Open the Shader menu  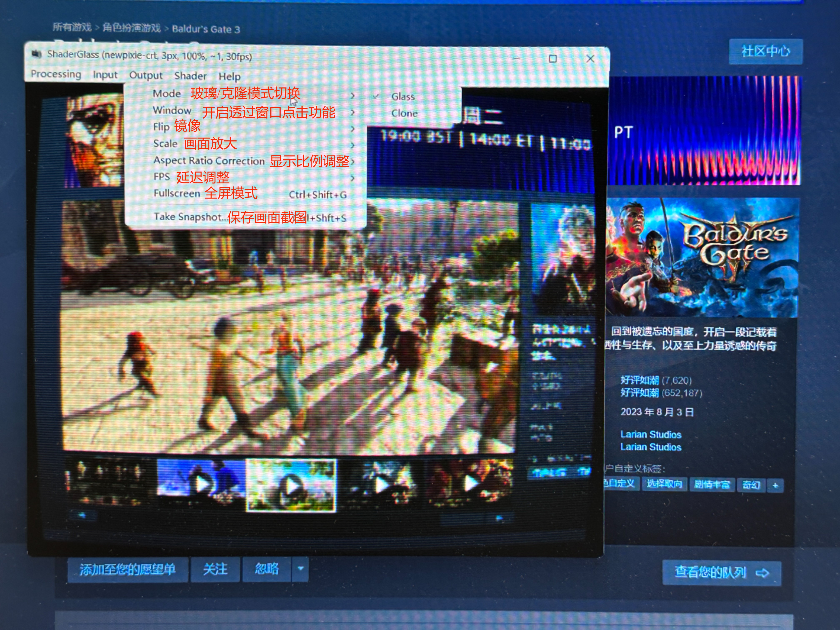(x=190, y=76)
